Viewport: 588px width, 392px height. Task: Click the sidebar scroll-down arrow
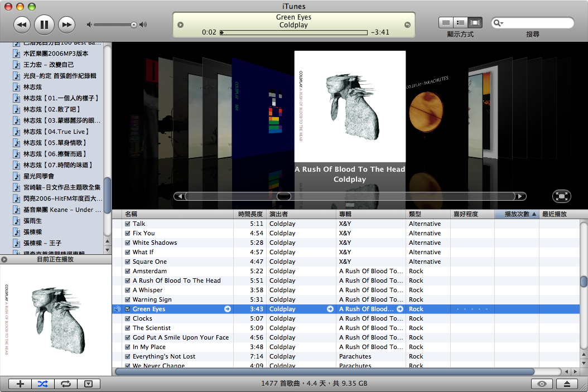coord(107,250)
